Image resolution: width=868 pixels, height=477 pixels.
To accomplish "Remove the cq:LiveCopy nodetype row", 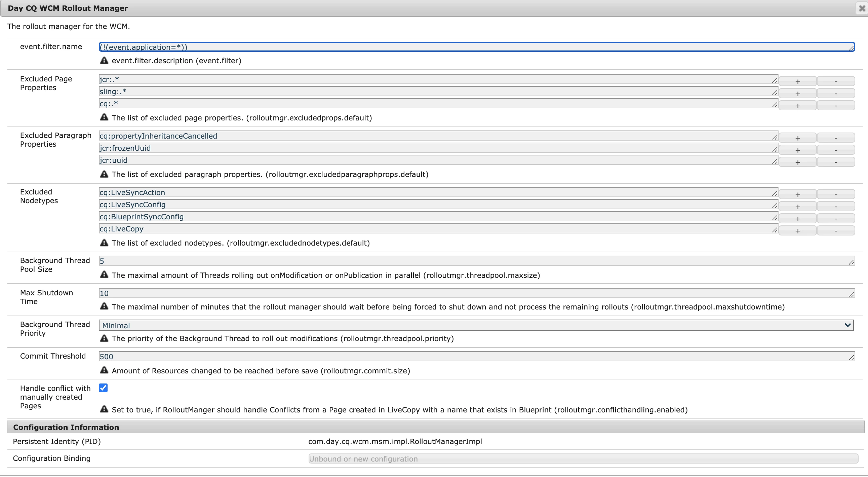I will coord(836,231).
